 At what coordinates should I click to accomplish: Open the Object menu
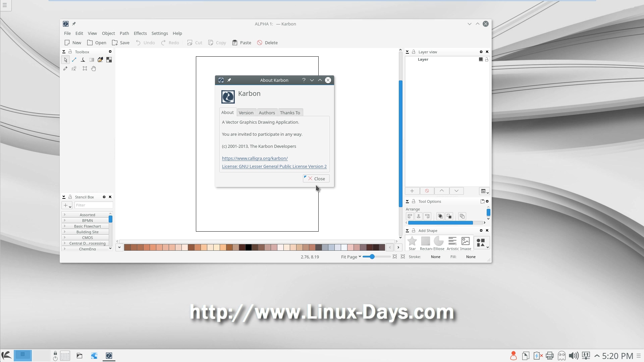coord(108,33)
